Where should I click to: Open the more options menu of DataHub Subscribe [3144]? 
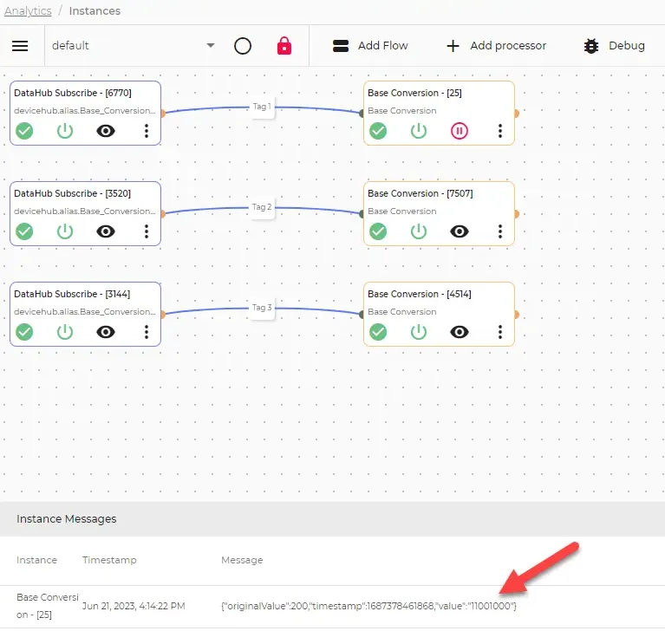point(147,332)
